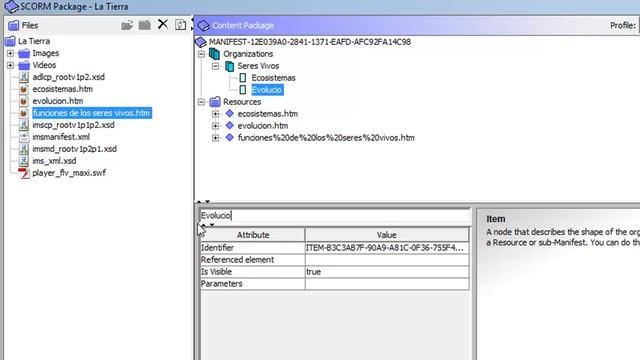Screen dimensions: 640x360
Task: Collapse the Organizations node
Action: (x=201, y=54)
